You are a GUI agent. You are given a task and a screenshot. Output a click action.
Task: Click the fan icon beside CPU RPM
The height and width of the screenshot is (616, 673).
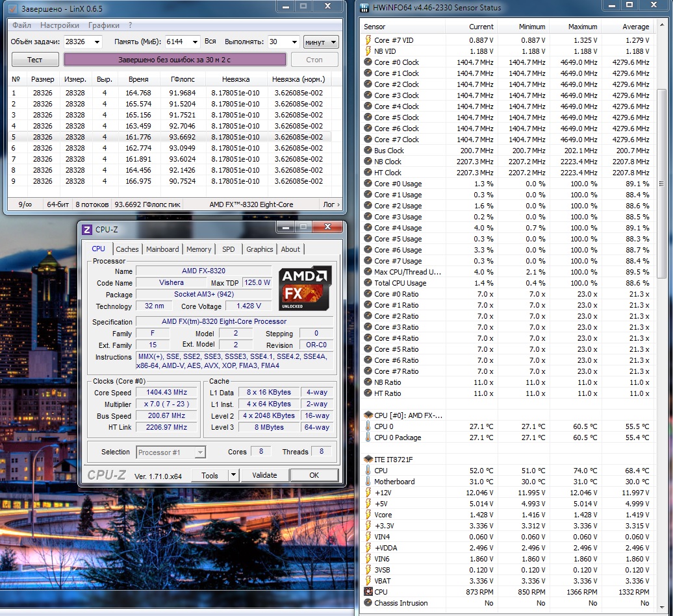tap(368, 592)
